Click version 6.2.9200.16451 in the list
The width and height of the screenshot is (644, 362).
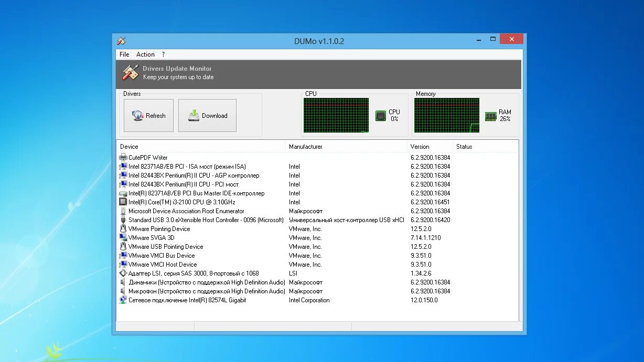pos(430,202)
